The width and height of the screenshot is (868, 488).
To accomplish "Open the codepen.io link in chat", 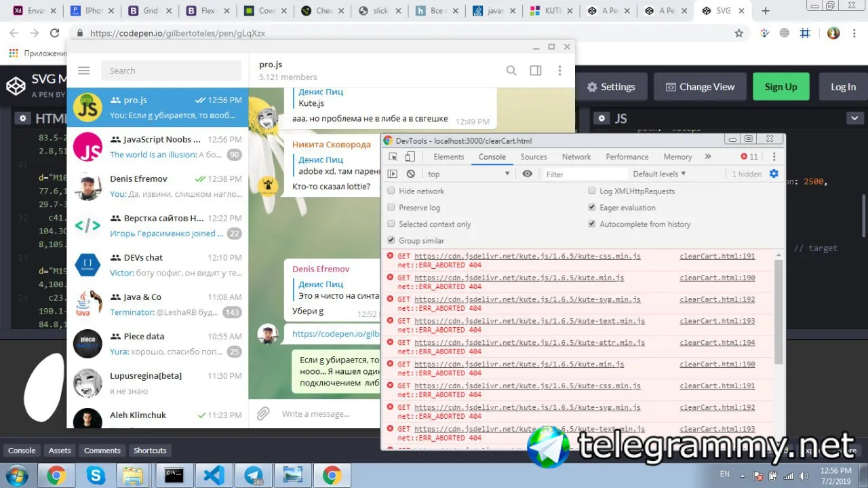I will (x=336, y=334).
